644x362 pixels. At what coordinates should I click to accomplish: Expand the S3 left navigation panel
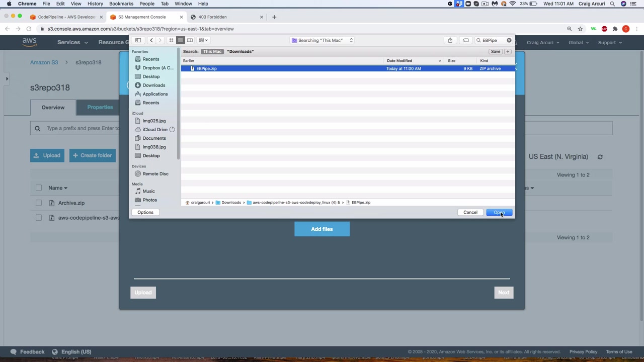tap(7, 78)
